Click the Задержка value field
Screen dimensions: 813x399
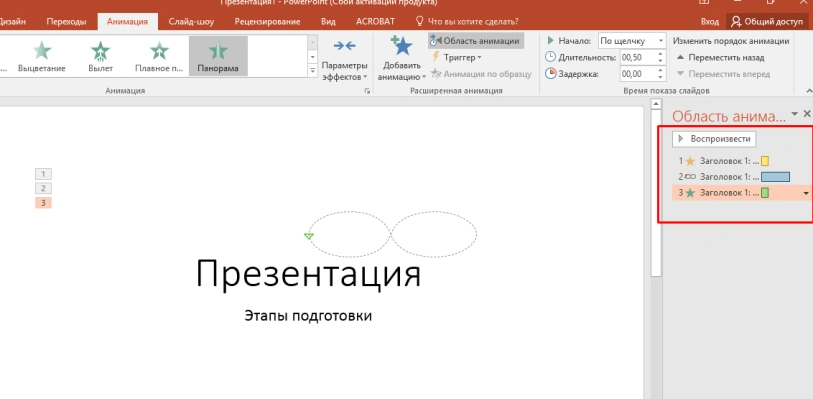pos(638,74)
